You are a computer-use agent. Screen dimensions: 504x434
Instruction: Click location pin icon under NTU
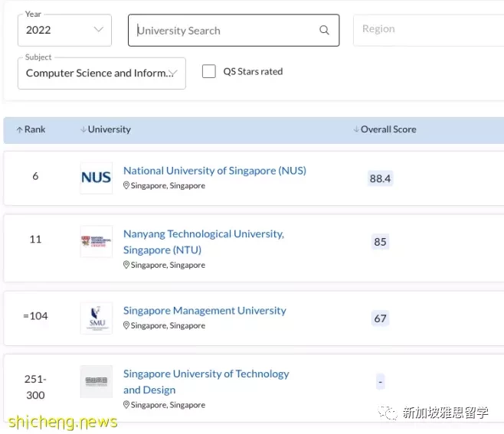(x=126, y=265)
